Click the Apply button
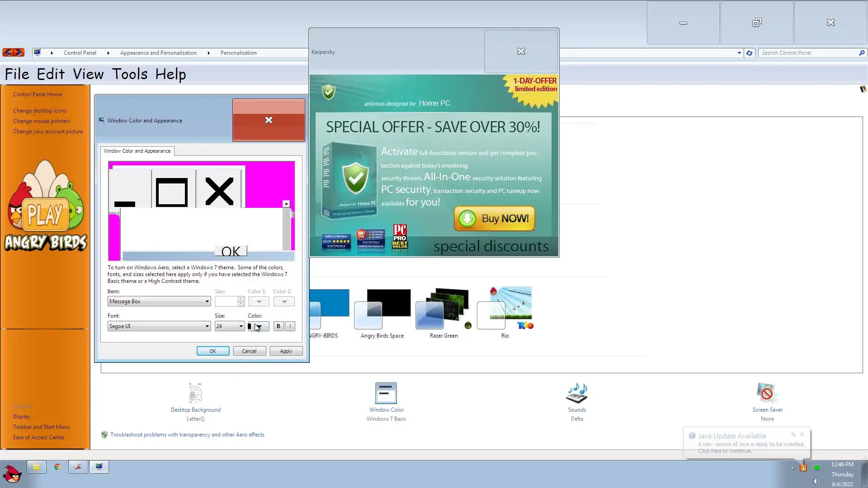This screenshot has height=488, width=868. [x=286, y=351]
